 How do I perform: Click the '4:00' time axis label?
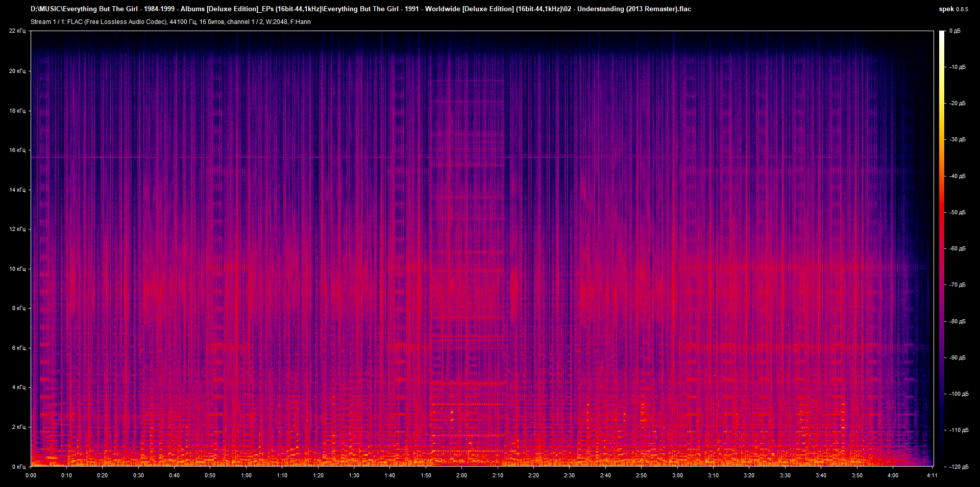coord(893,475)
